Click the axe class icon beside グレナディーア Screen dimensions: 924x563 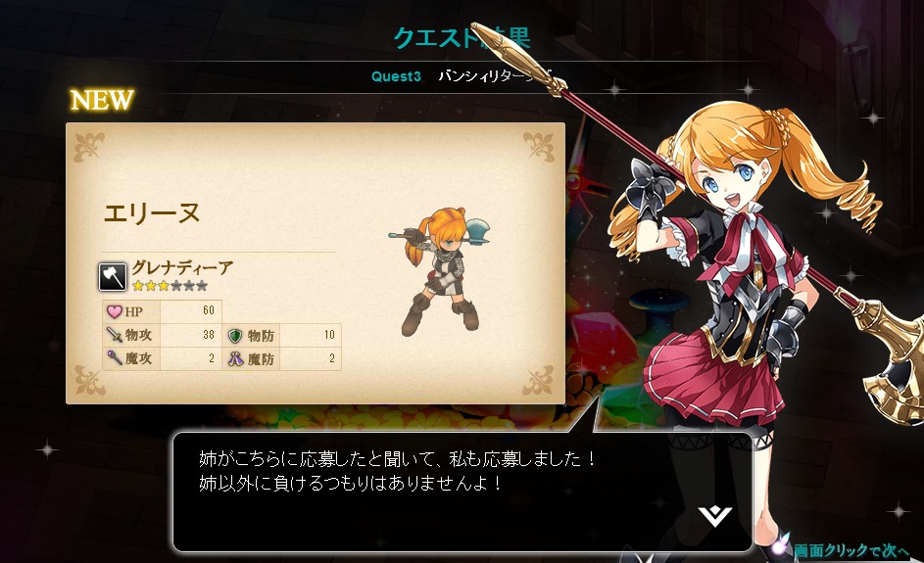[112, 277]
